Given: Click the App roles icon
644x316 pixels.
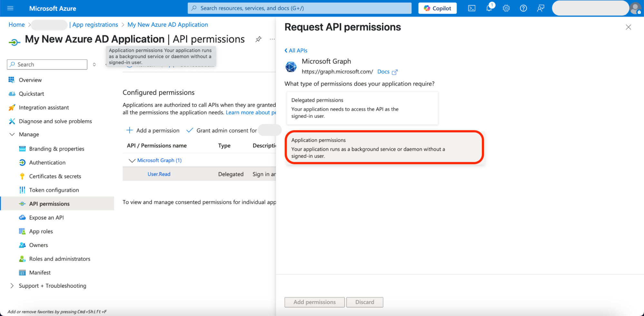Looking at the screenshot, I should coord(22,231).
